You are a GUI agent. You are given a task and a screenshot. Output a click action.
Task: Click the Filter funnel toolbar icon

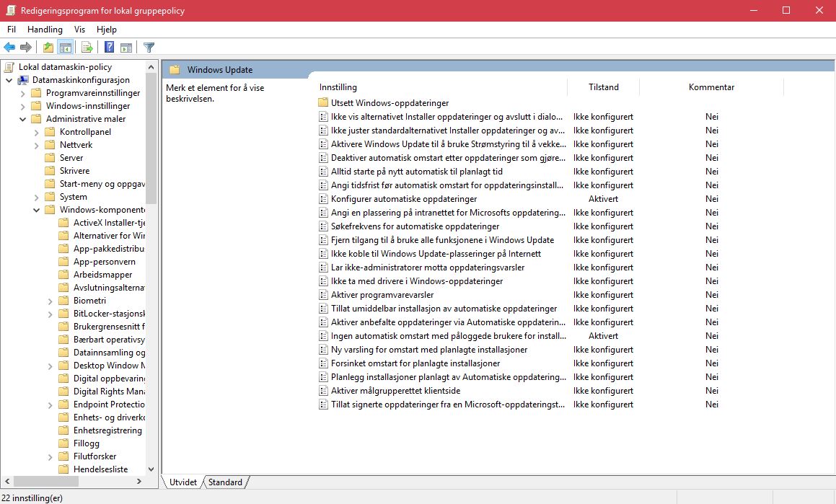coord(149,48)
